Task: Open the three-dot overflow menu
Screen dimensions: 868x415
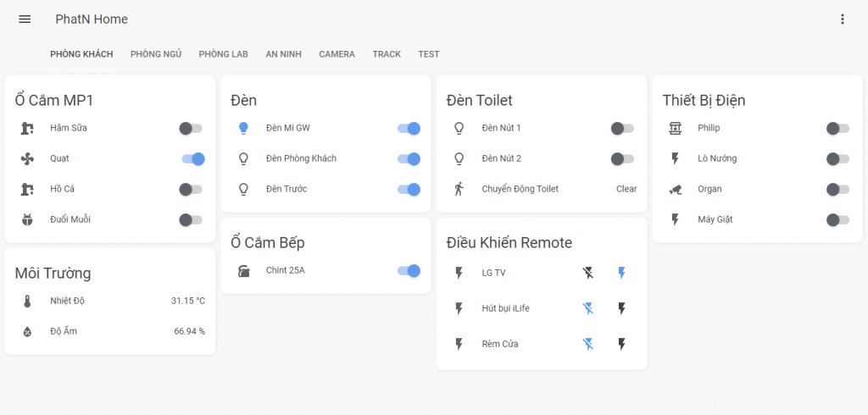Action: tap(843, 19)
